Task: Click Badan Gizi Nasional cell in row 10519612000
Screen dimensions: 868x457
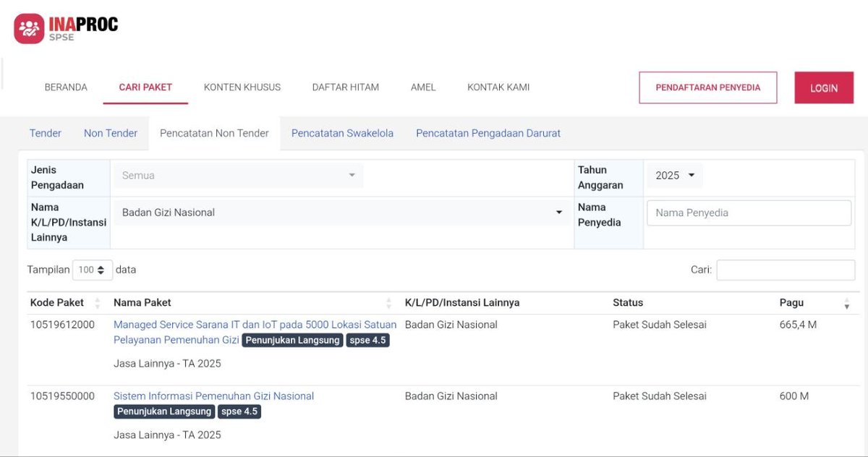Action: [x=451, y=325]
